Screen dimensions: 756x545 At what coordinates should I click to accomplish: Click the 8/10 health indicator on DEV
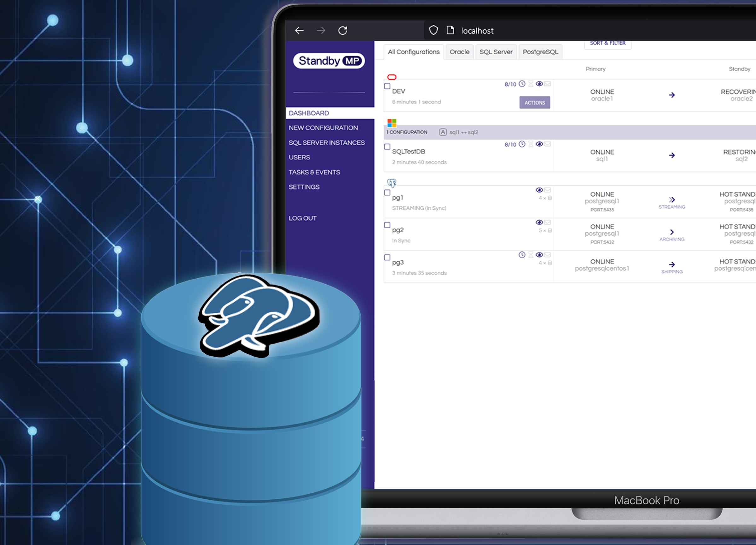tap(511, 84)
